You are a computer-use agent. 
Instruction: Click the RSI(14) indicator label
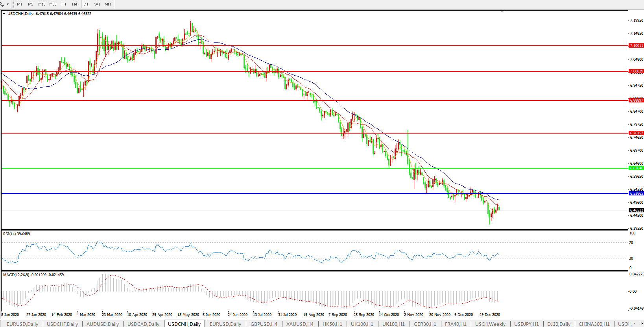(x=16, y=234)
